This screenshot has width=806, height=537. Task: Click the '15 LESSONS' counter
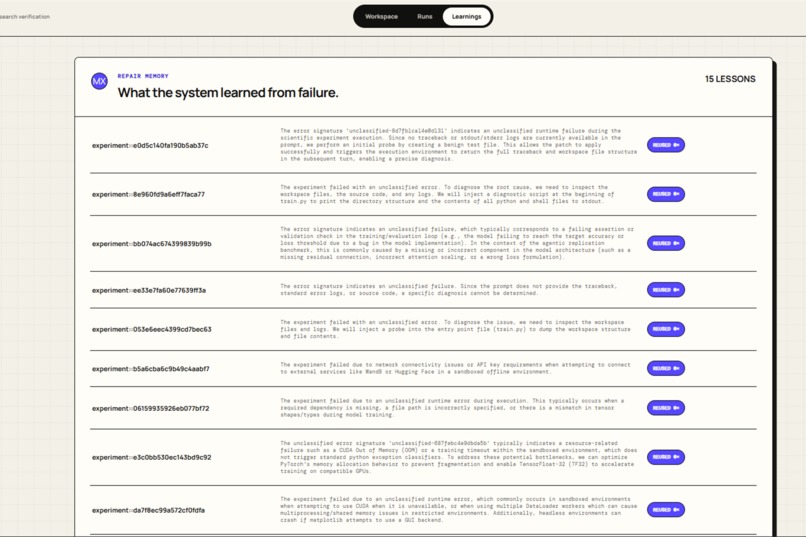730,79
